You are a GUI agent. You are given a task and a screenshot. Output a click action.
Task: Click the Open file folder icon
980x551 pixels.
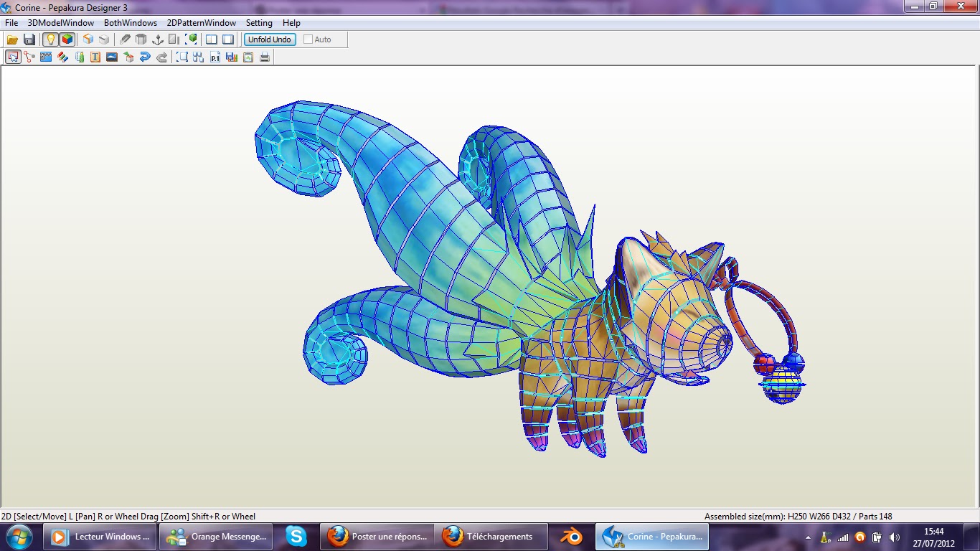pos(12,39)
